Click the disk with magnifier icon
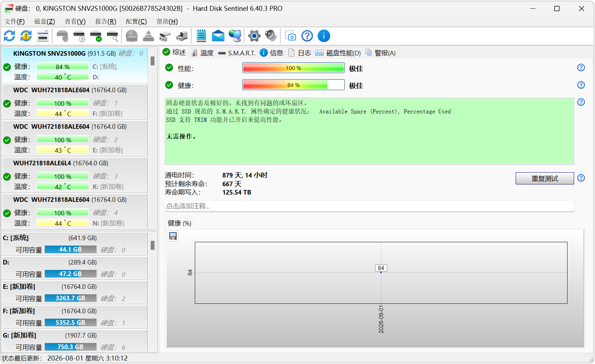595x364 pixels. coord(112,36)
